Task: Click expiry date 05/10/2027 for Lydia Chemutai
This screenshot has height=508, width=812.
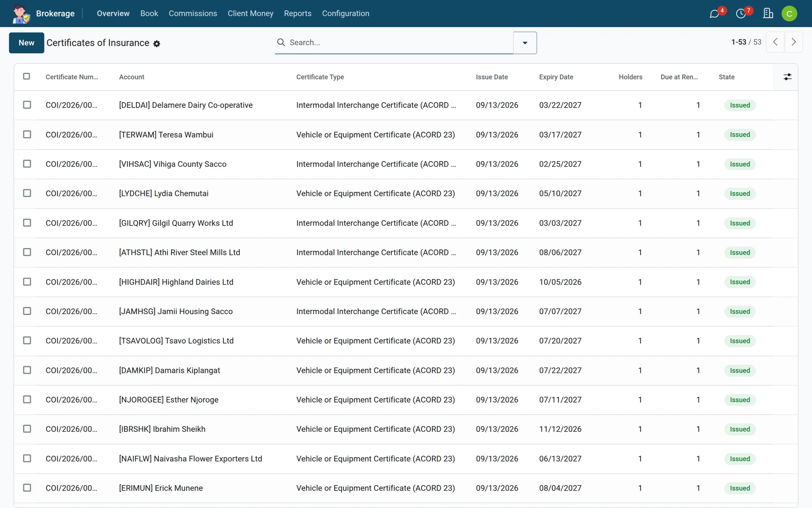Action: [560, 193]
